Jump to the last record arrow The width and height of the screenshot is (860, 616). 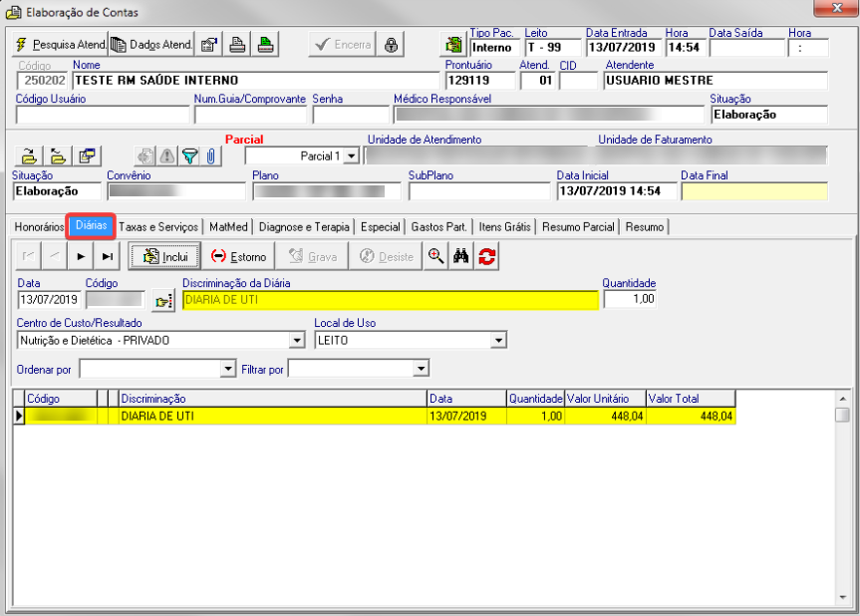[x=108, y=256]
